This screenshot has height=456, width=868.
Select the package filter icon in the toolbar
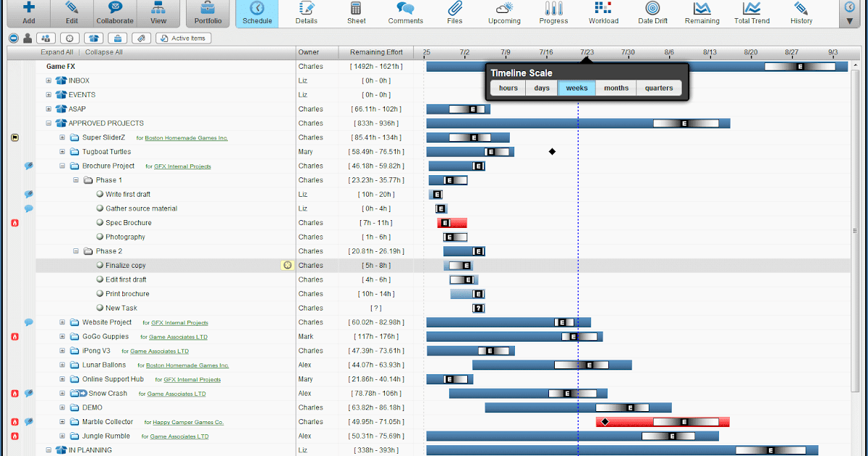(x=94, y=38)
